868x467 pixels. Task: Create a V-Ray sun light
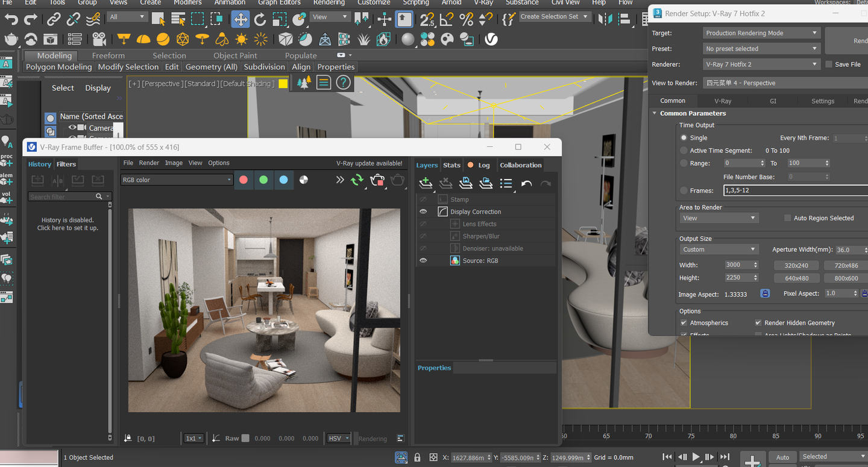(242, 39)
